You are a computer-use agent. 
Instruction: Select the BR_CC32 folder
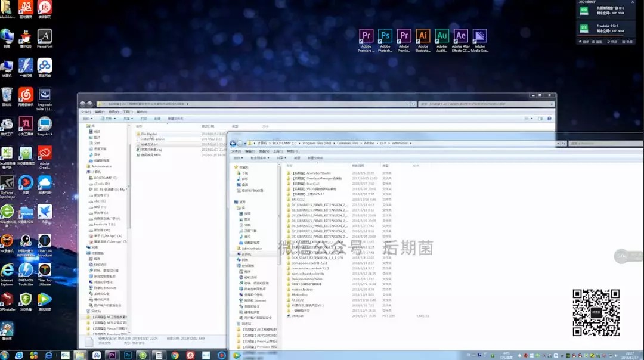tap(298, 200)
